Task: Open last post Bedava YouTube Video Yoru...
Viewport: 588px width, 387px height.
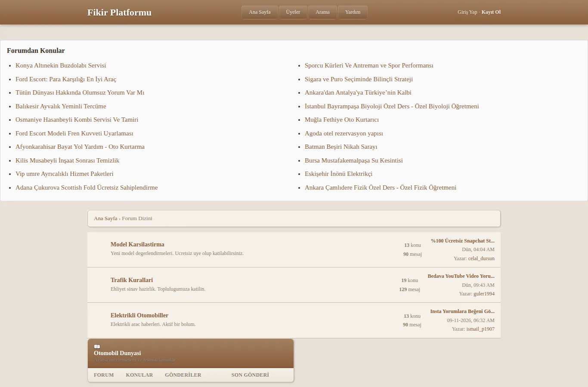Action: [x=461, y=276]
